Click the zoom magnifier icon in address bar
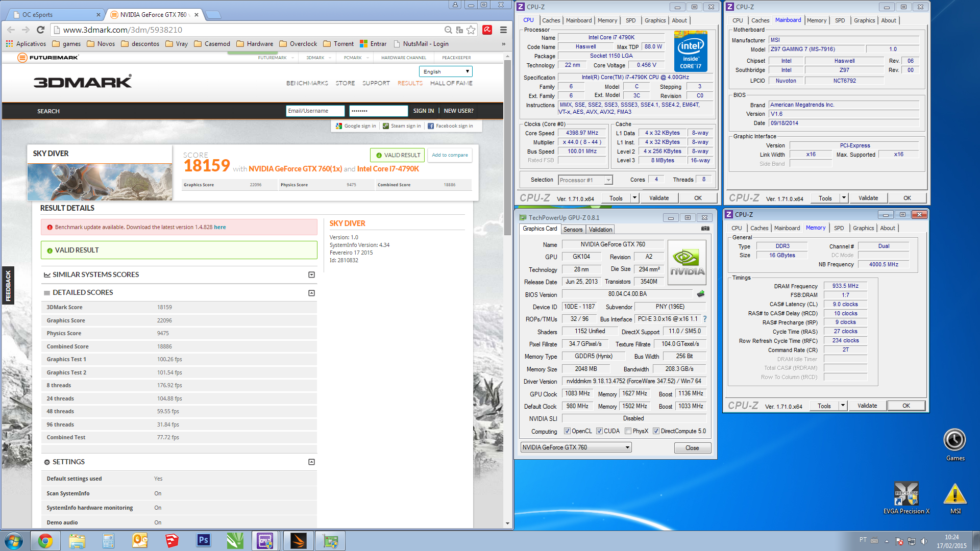This screenshot has height=551, width=980. coord(448,30)
